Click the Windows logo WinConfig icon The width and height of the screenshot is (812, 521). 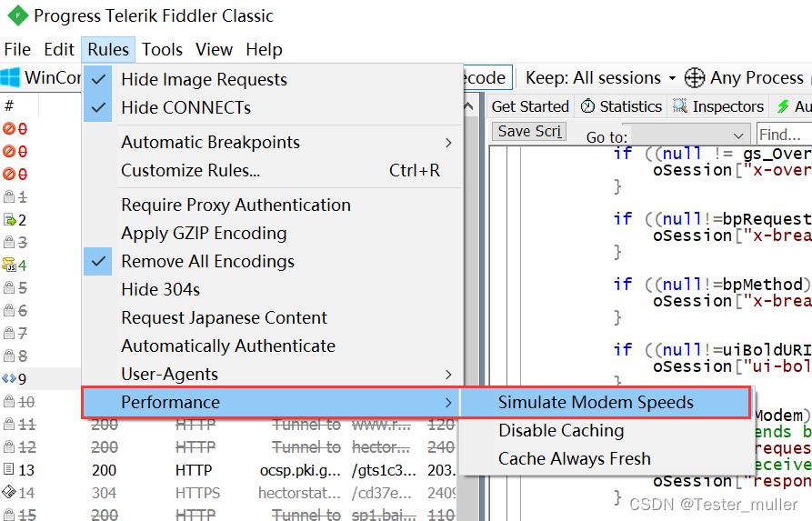[10, 77]
